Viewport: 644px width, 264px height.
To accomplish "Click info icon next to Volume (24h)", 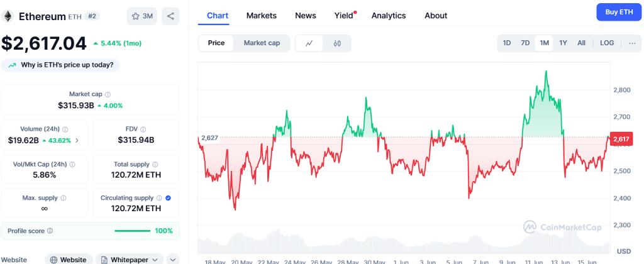I will click(65, 129).
